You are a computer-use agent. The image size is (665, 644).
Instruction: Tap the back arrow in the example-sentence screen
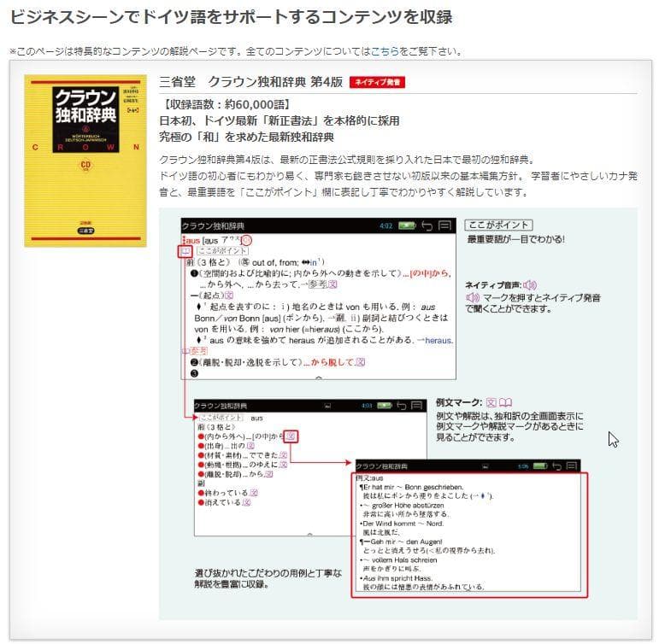pos(556,466)
